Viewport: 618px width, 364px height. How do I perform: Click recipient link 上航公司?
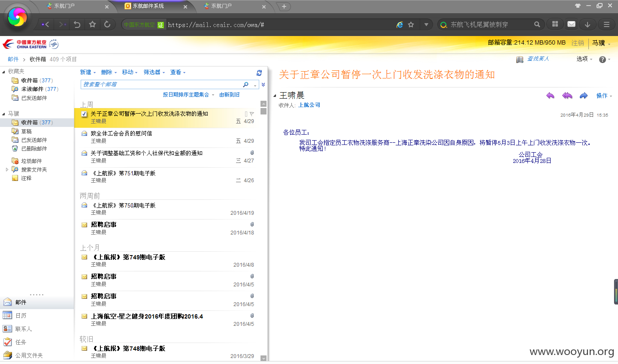point(309,105)
